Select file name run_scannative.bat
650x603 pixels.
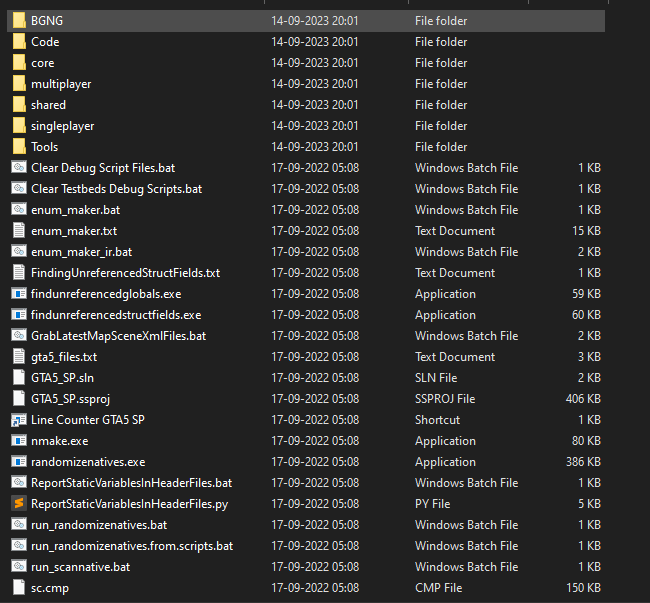click(x=80, y=567)
